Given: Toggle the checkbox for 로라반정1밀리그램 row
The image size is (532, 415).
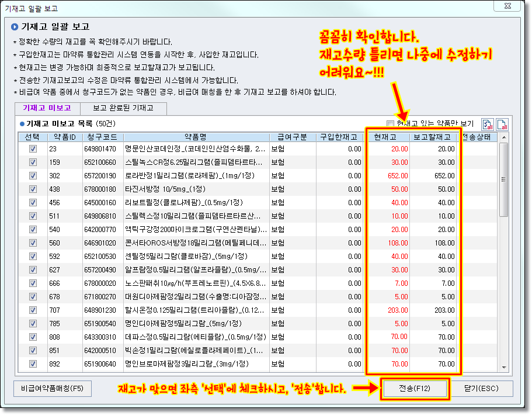Looking at the screenshot, I should click(x=33, y=176).
